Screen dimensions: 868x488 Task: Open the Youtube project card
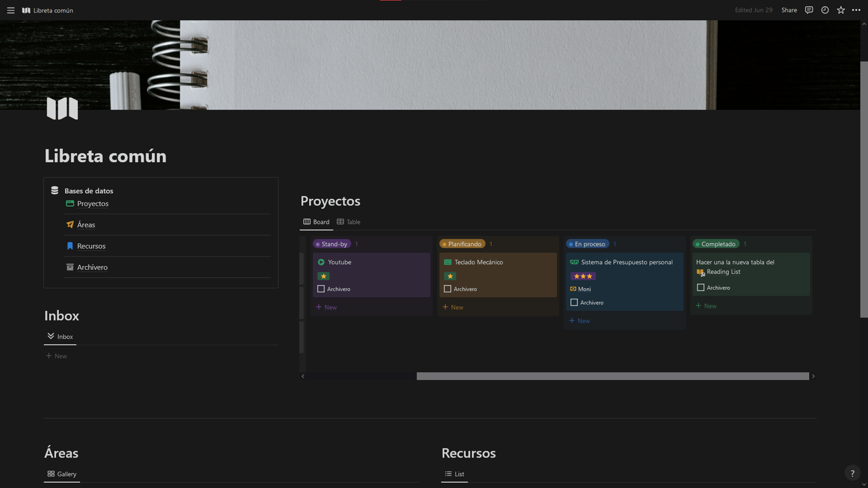coord(372,274)
